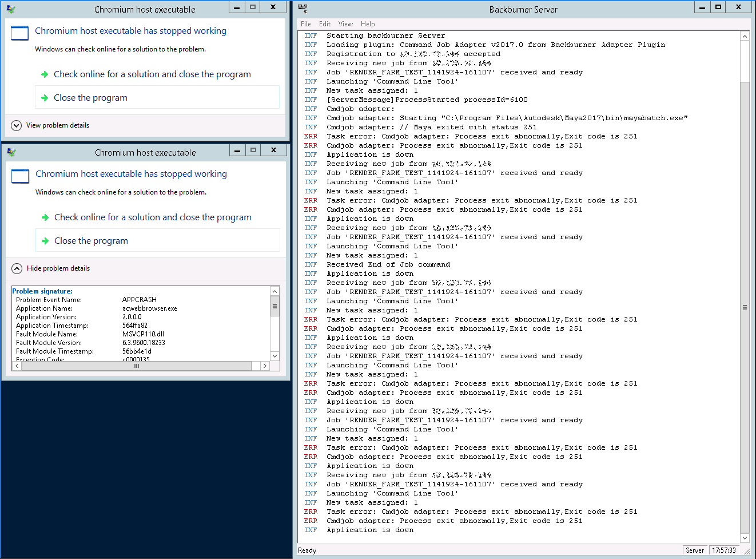The image size is (756, 559).
Task: Minimize the Backburner Server window
Action: [x=703, y=7]
